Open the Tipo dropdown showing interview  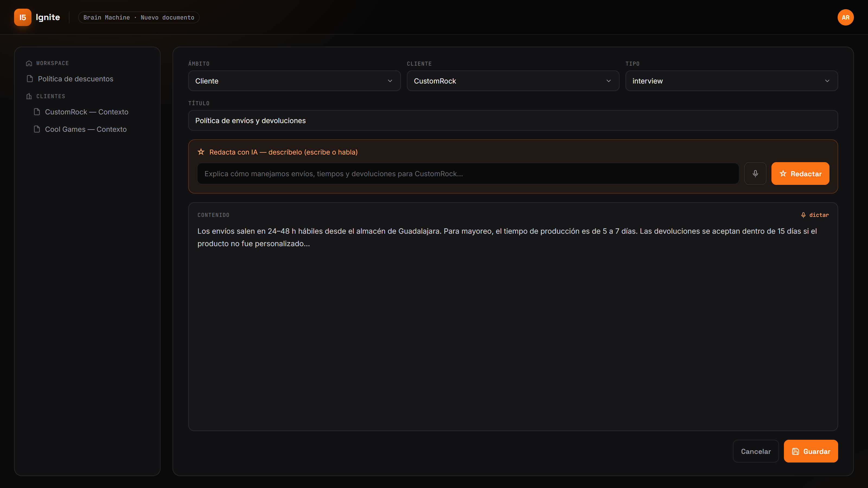[x=732, y=81]
